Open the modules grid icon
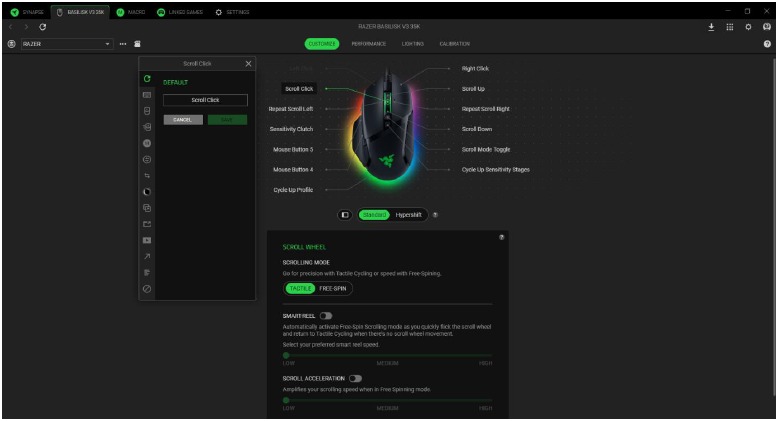The height and width of the screenshot is (421, 778). point(729,27)
